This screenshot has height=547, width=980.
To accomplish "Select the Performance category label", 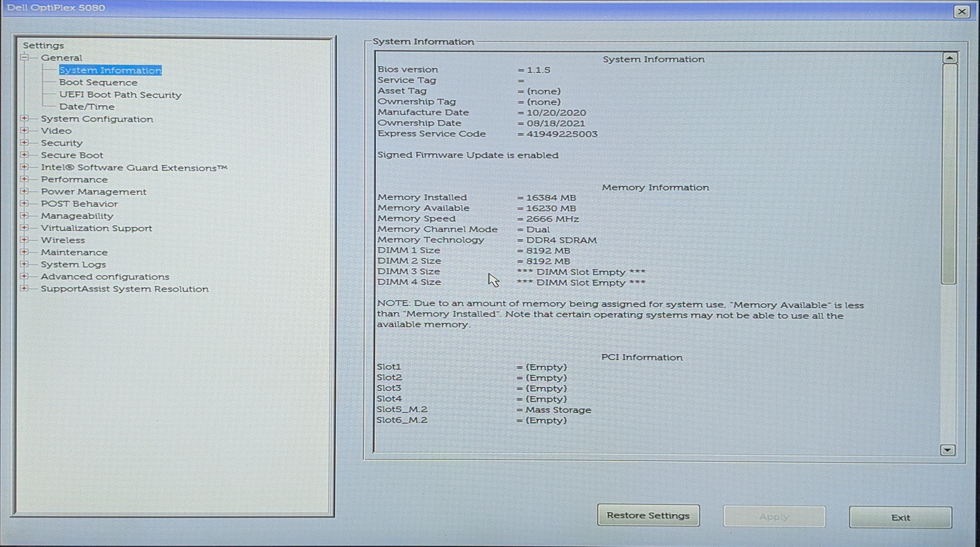I will tap(74, 180).
